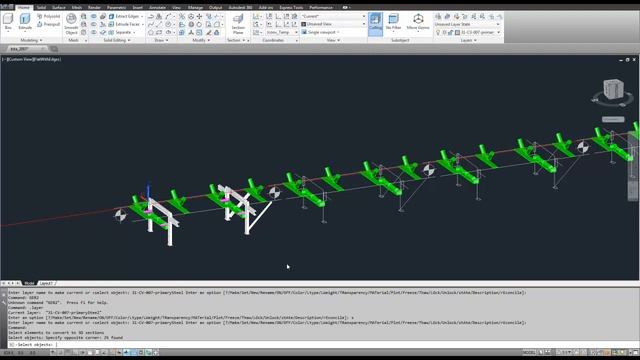Toggle the layer lightbulb on/off icon
The image size is (640, 360).
(438, 32)
